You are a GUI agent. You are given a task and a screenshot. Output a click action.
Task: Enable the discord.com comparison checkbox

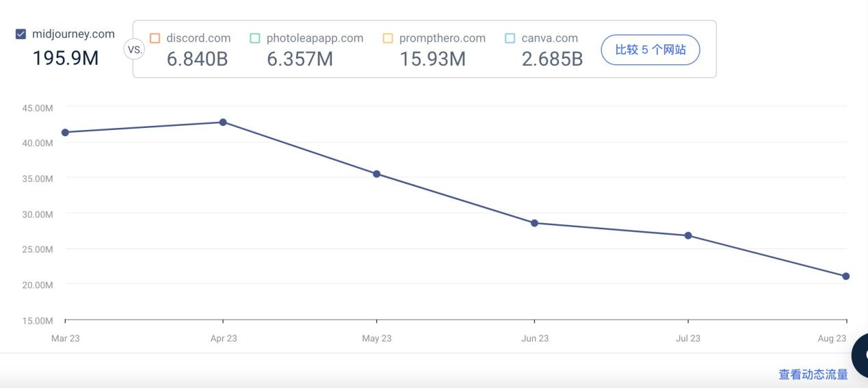[x=155, y=38]
